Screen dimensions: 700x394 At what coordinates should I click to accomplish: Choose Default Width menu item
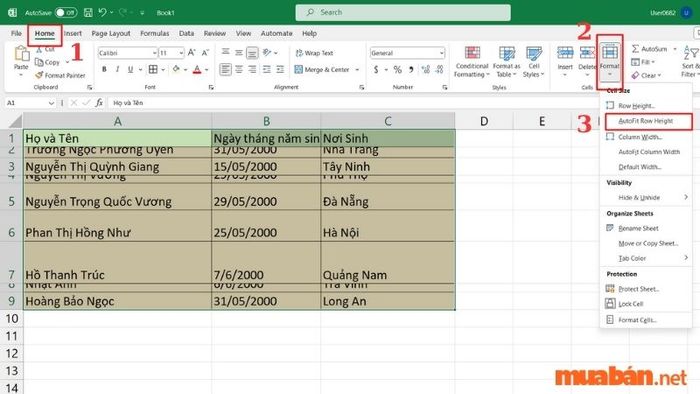point(646,167)
